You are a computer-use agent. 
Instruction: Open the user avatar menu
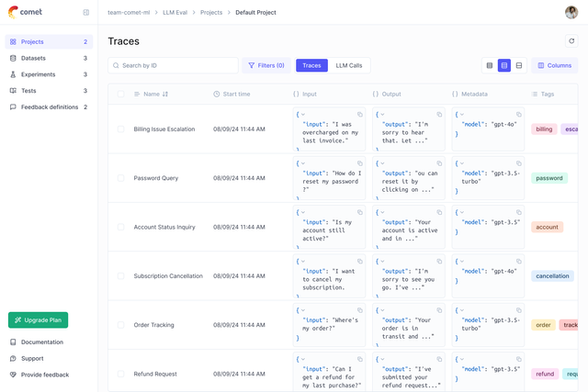point(571,12)
